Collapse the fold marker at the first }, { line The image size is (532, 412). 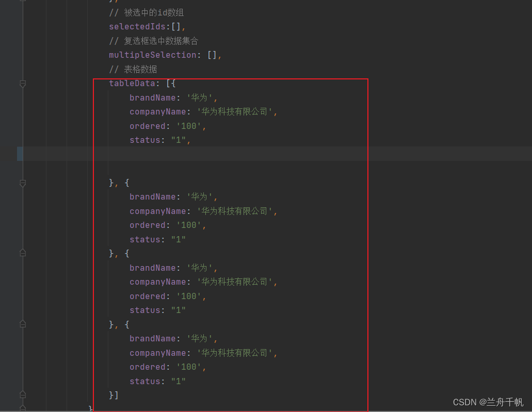pos(23,184)
